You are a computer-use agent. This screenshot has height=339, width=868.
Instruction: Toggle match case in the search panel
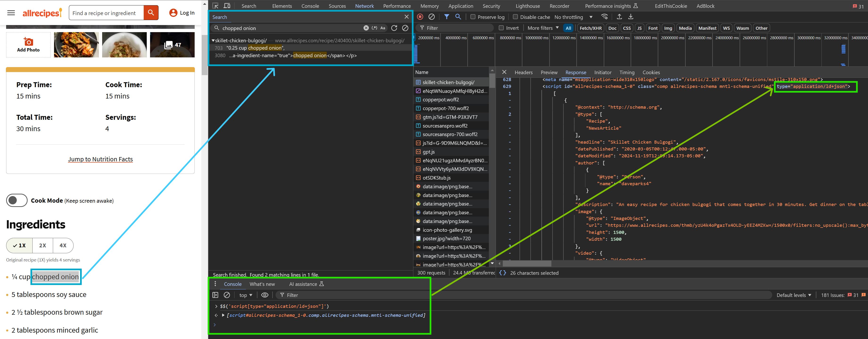coord(383,28)
